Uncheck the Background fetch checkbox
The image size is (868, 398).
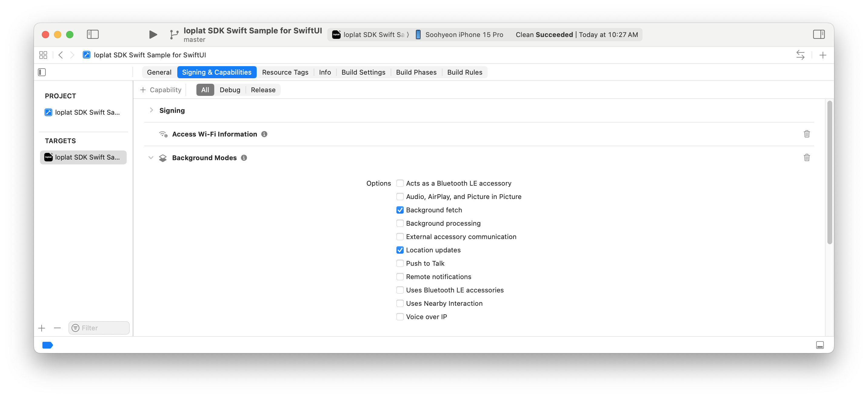point(400,210)
